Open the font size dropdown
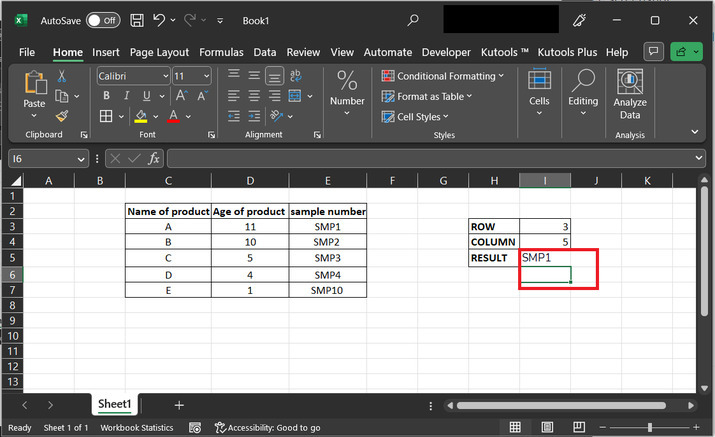 point(205,76)
